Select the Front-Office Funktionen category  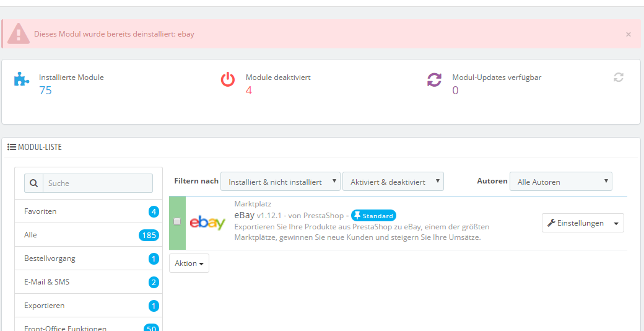pyautogui.click(x=89, y=324)
